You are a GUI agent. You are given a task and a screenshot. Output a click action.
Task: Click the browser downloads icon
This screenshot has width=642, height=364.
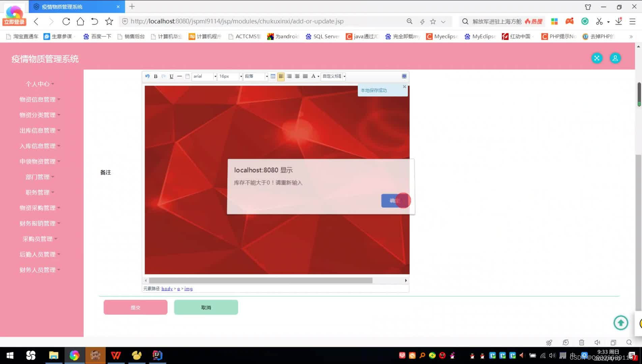[x=618, y=22]
